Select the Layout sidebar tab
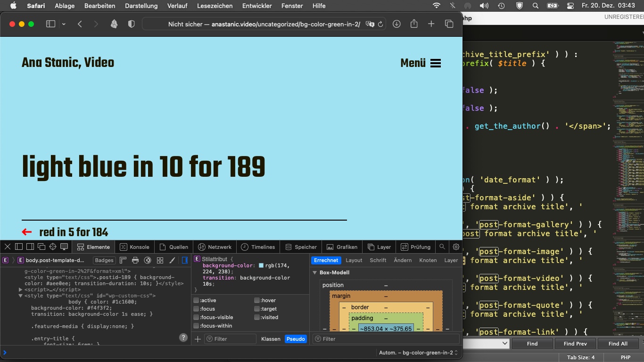Viewport: 644px width, 362px height. [x=354, y=260]
